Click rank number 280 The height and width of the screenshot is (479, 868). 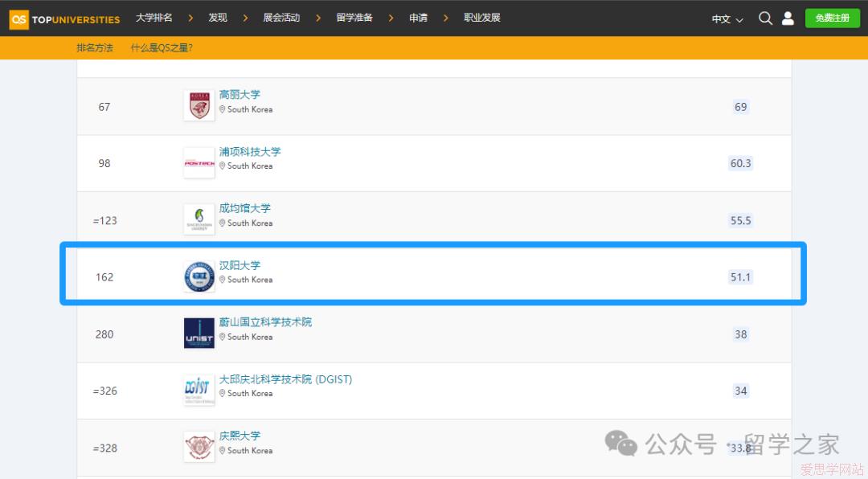pos(104,334)
